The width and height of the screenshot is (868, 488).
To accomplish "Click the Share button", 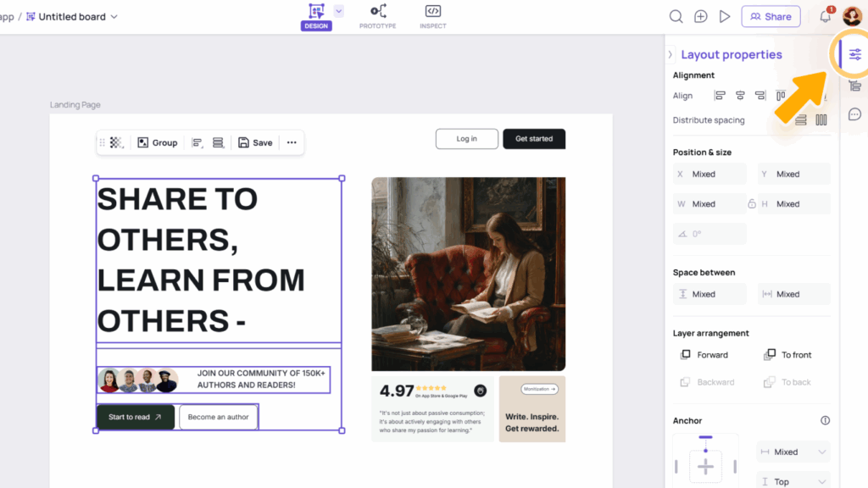I will coord(771,16).
